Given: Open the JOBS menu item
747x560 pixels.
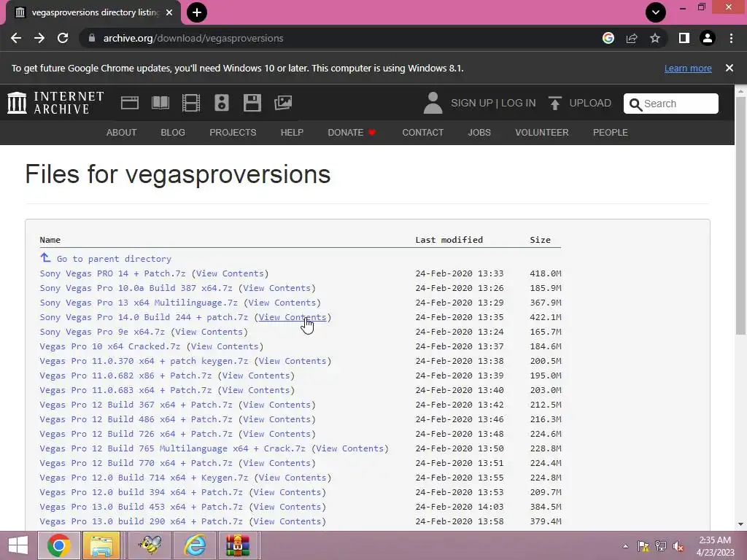Looking at the screenshot, I should coord(479,133).
